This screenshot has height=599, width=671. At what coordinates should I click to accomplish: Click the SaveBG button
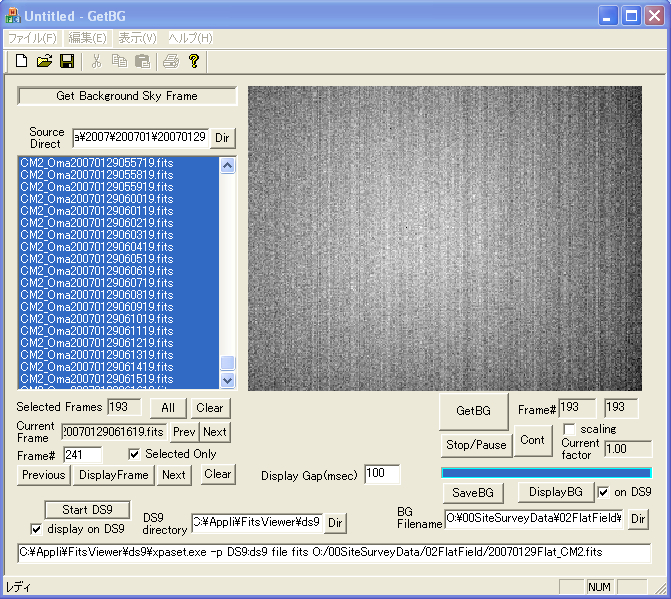[x=473, y=492]
